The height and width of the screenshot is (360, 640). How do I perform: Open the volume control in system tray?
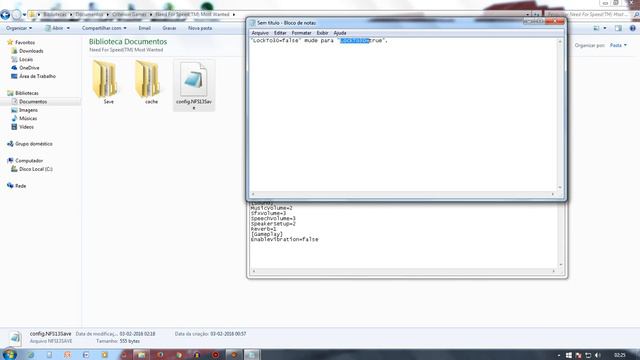tap(598, 355)
